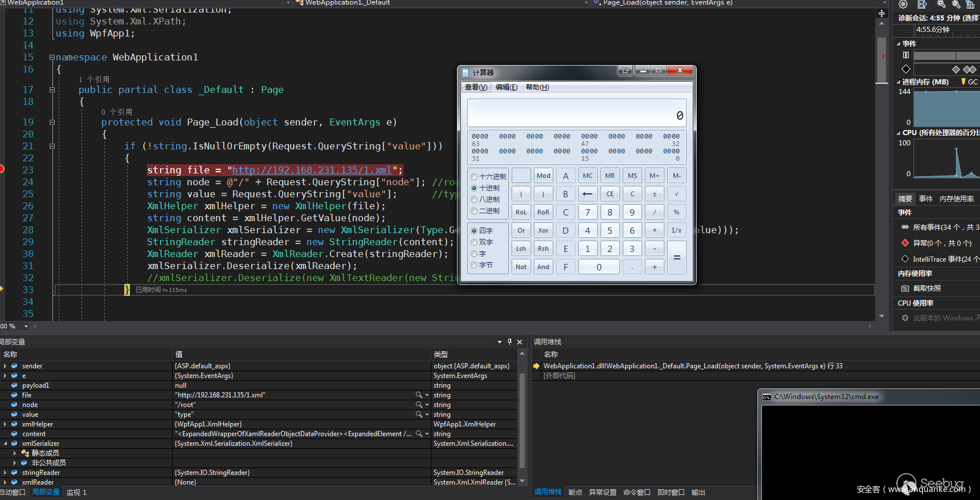Pin the 局部变量 panel
Screen dimensions: 980x500
509,342
